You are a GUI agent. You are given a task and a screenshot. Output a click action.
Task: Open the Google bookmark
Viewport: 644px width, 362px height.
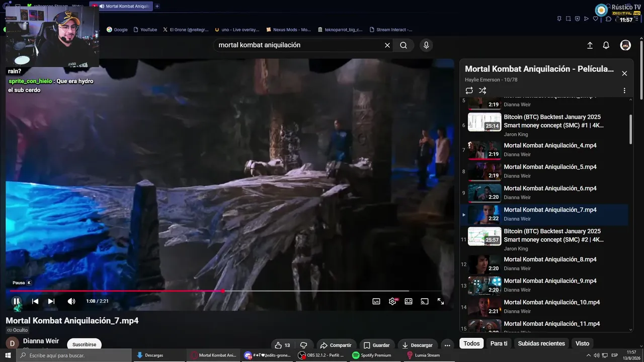(x=117, y=30)
